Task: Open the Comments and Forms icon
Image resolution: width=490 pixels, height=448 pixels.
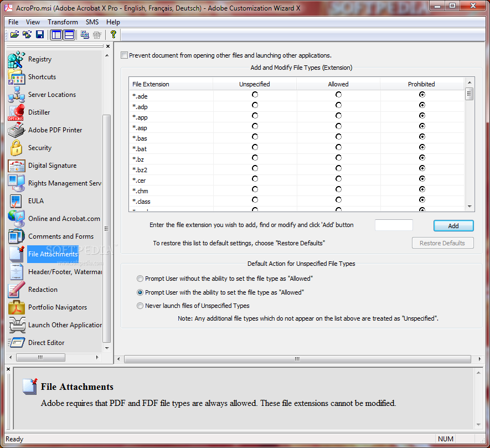Action: coord(16,236)
